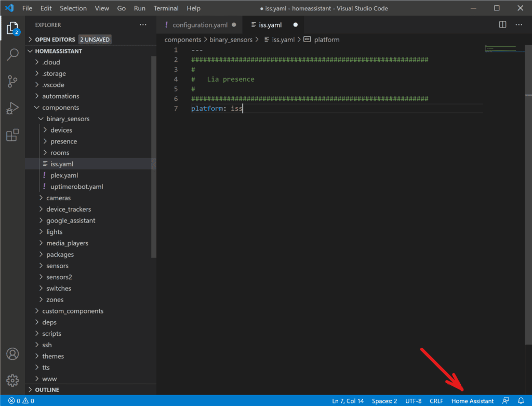The height and width of the screenshot is (406, 532).
Task: Open the feedback icon in status bar
Action: tap(506, 401)
